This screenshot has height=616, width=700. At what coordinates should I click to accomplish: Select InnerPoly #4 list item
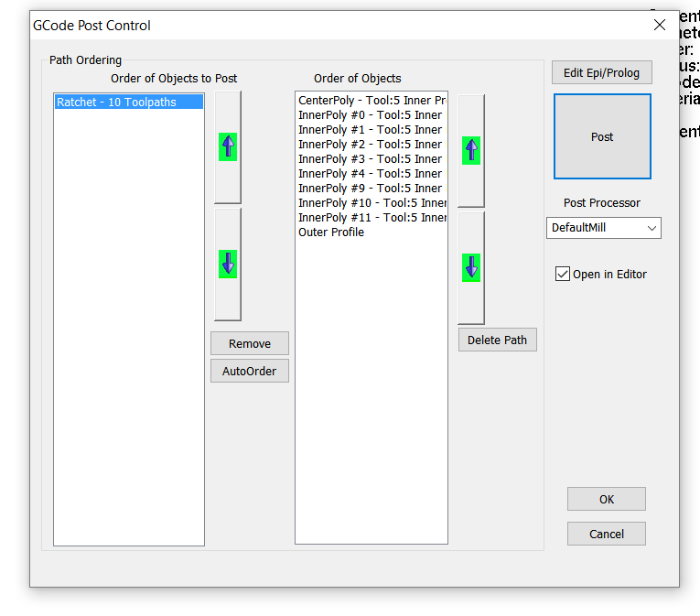(x=370, y=174)
